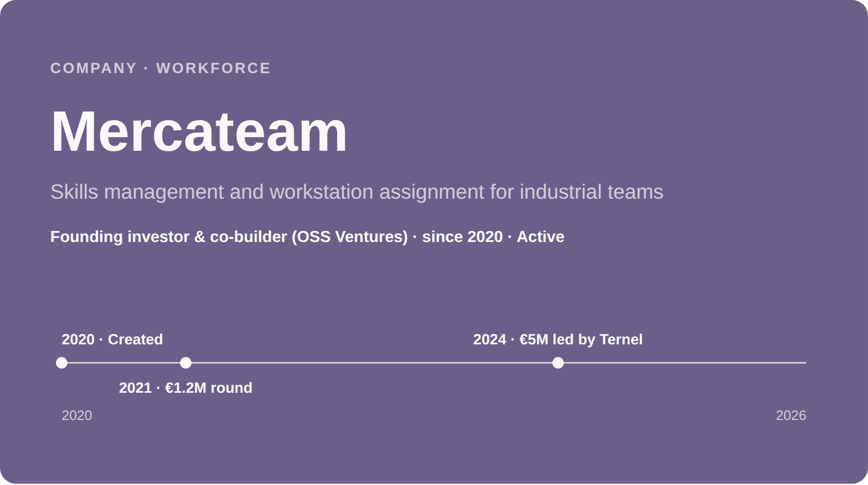Click the "Active" status text
The height and width of the screenshot is (485, 868).
click(540, 237)
